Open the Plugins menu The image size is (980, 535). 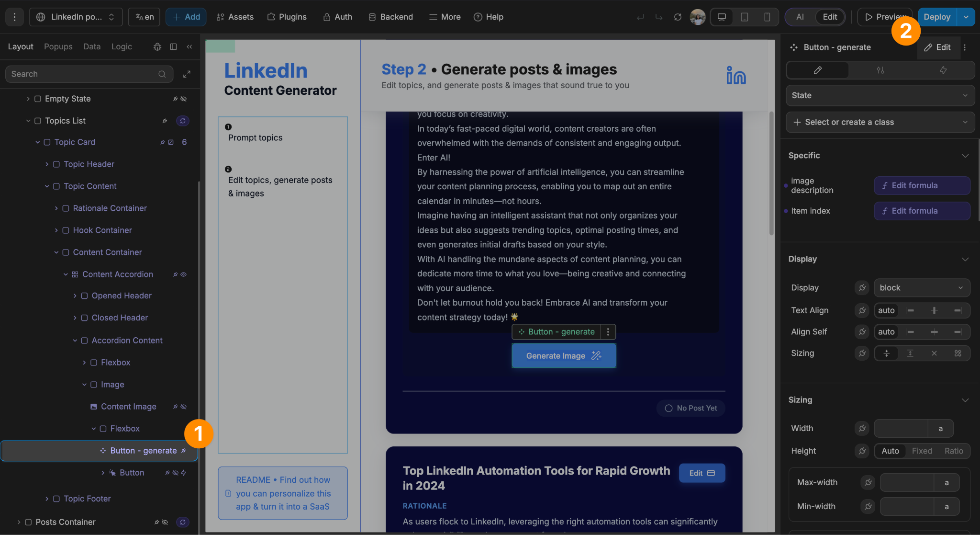coord(287,17)
